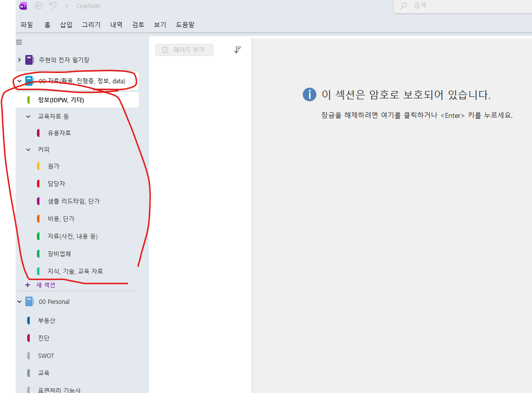Click the 00 Personal notebook icon

[x=30, y=301]
